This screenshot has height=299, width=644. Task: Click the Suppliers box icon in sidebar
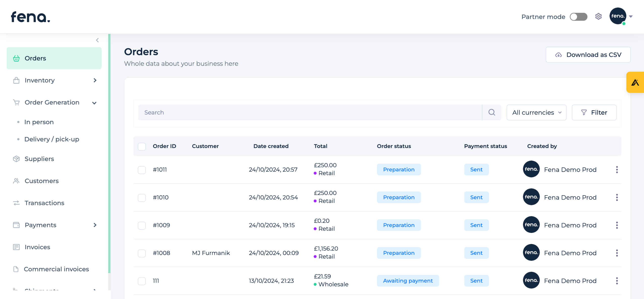(x=16, y=159)
